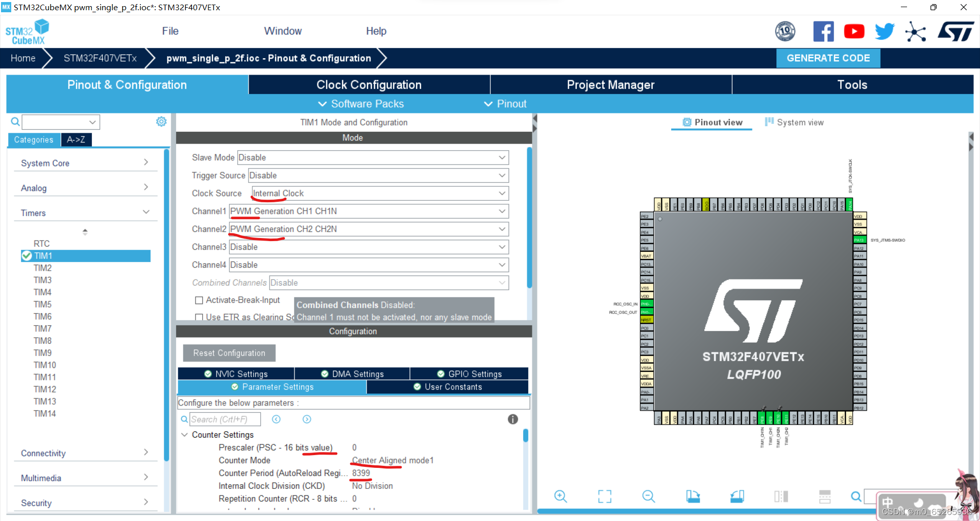Open the Channel2 PWM dropdown
This screenshot has width=980, height=521.
(369, 229)
